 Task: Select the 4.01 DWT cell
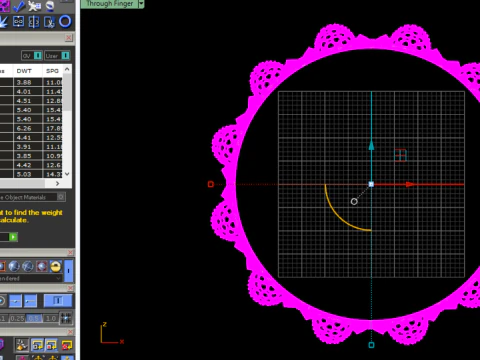click(x=28, y=92)
